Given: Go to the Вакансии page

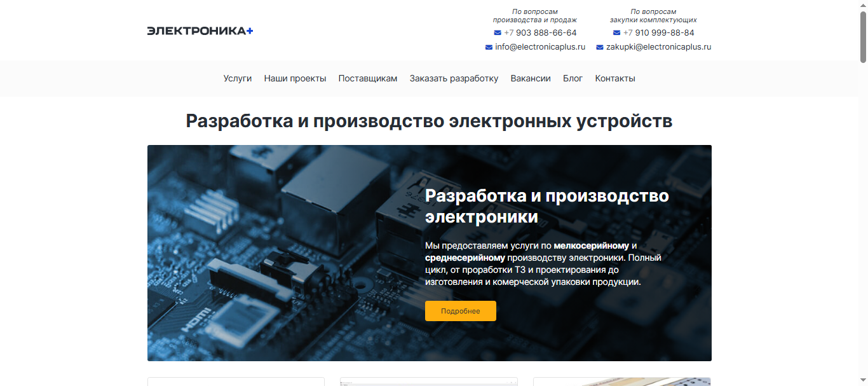Looking at the screenshot, I should [x=531, y=78].
